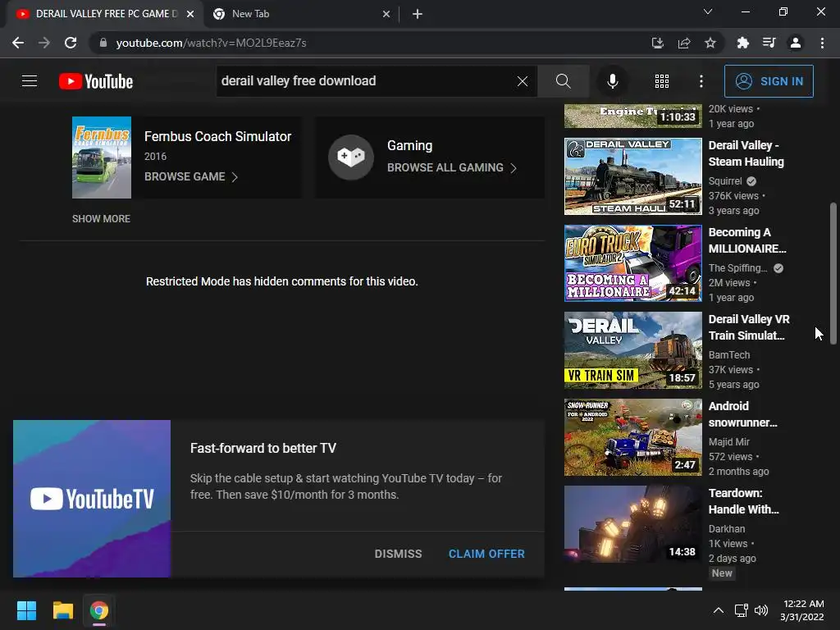Open File Explorer from taskbar

tap(62, 610)
